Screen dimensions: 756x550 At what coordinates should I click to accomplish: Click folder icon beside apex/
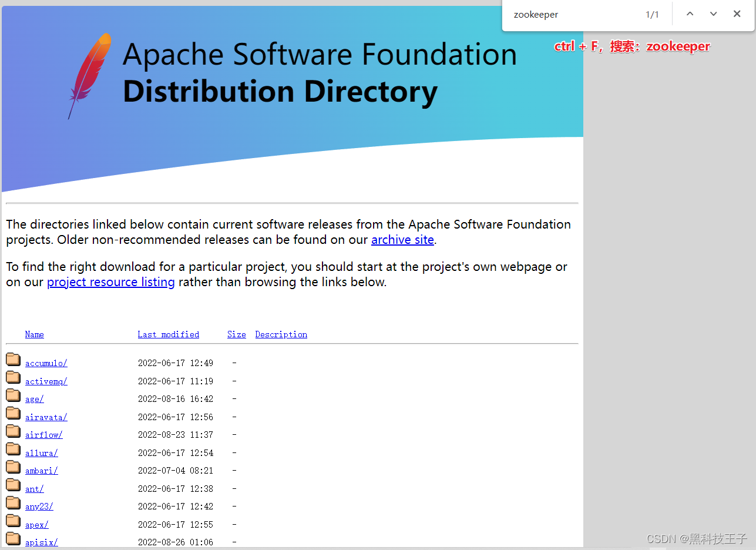pos(14,521)
